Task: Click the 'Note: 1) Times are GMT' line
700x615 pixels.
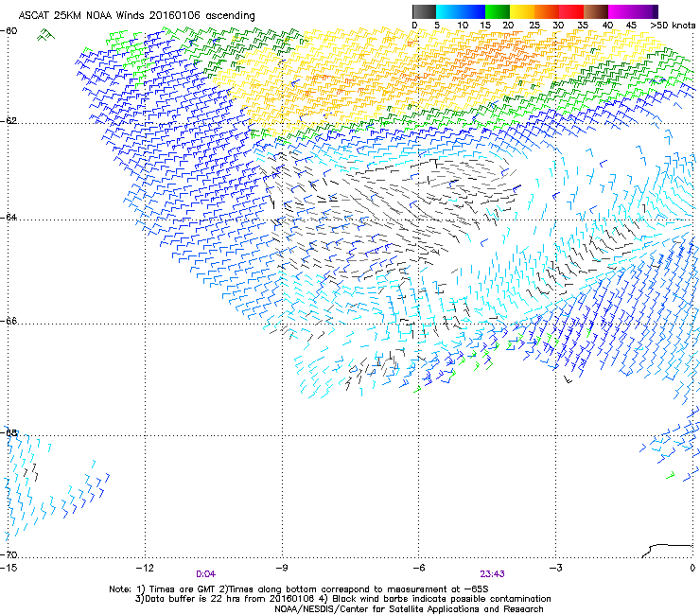Action: (299, 589)
